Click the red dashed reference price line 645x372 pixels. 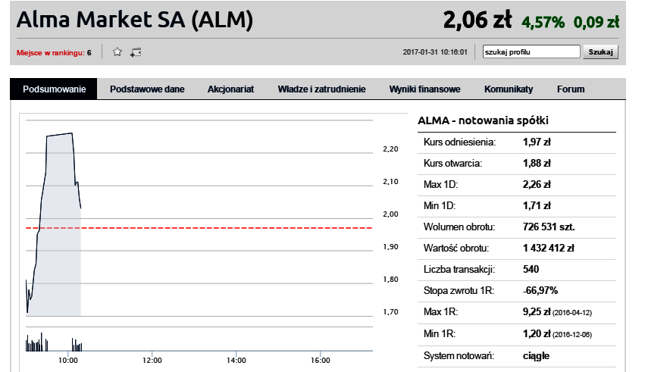(199, 228)
